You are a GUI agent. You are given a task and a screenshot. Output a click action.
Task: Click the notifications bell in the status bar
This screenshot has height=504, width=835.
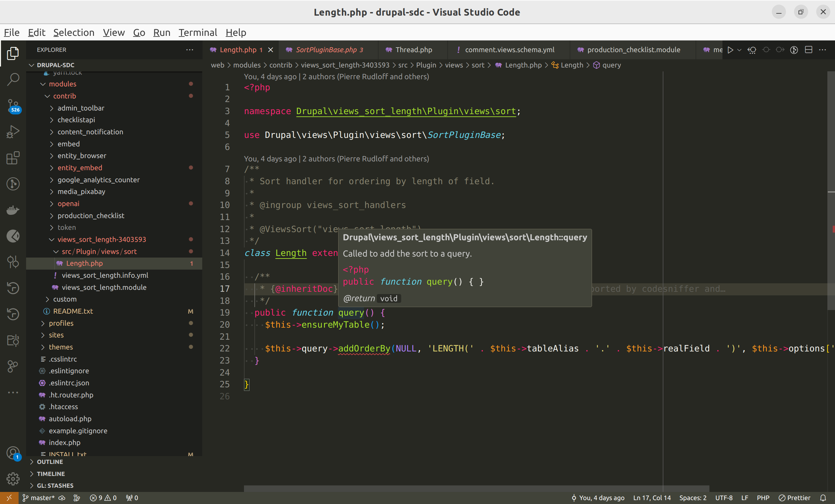[823, 497]
